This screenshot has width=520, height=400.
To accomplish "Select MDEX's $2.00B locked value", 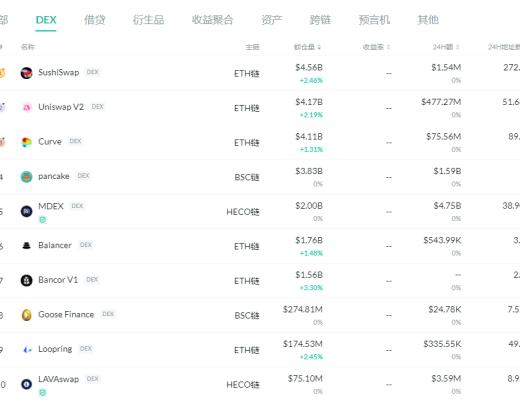I will tap(309, 206).
